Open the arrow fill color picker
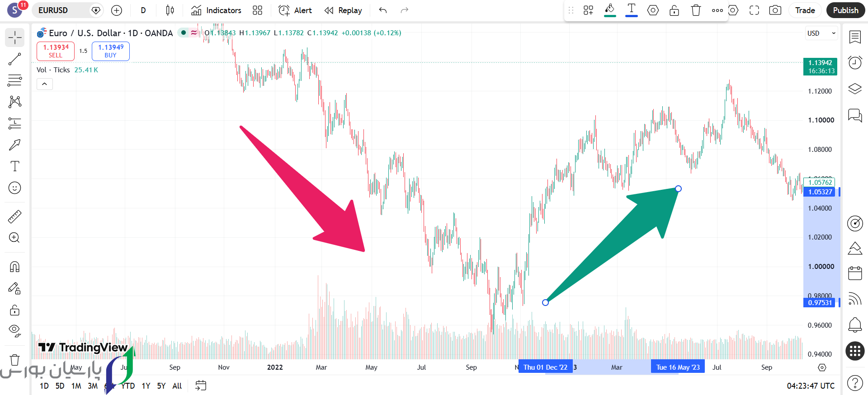Screen dimensions: 868x395 point(610,10)
